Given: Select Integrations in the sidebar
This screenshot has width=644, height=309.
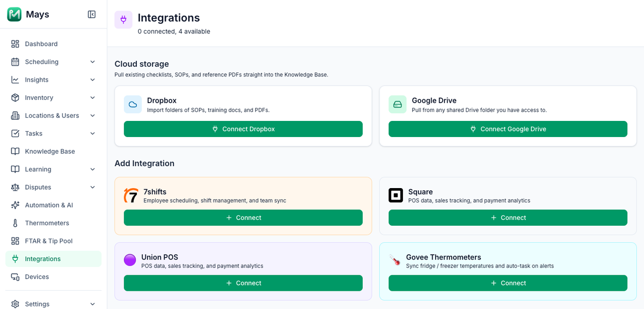Looking at the screenshot, I should pos(53,259).
